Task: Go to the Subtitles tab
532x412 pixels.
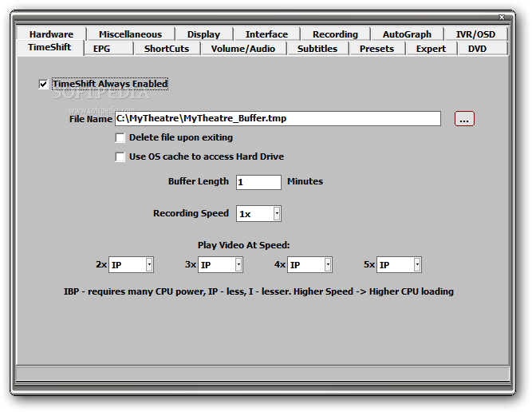Action: 317,49
